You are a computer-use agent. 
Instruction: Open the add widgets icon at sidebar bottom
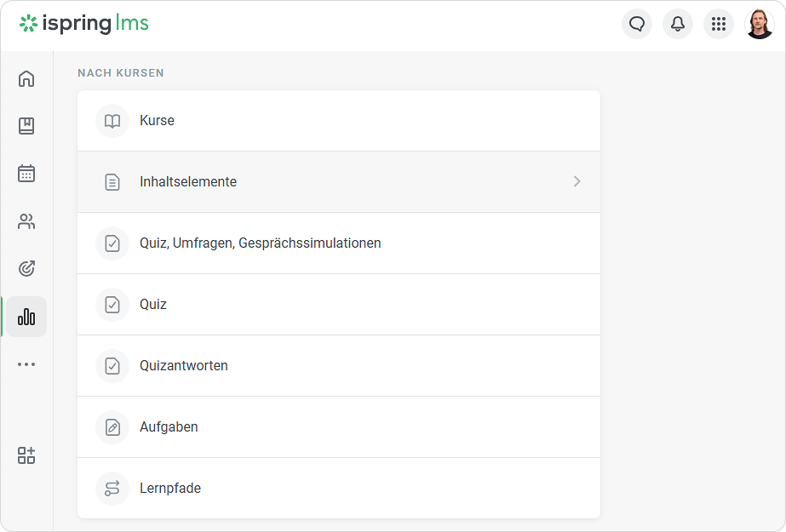[26, 455]
